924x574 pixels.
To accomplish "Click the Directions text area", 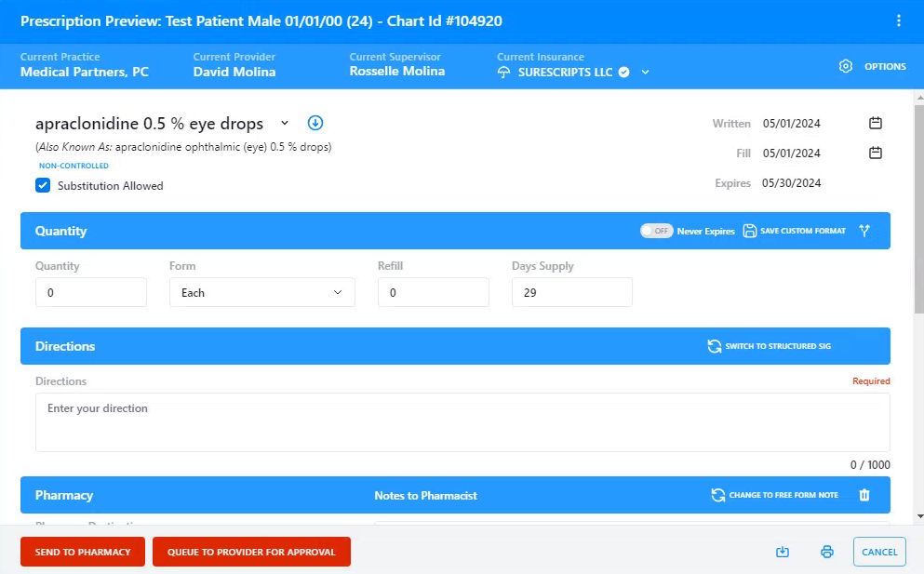I will point(462,422).
